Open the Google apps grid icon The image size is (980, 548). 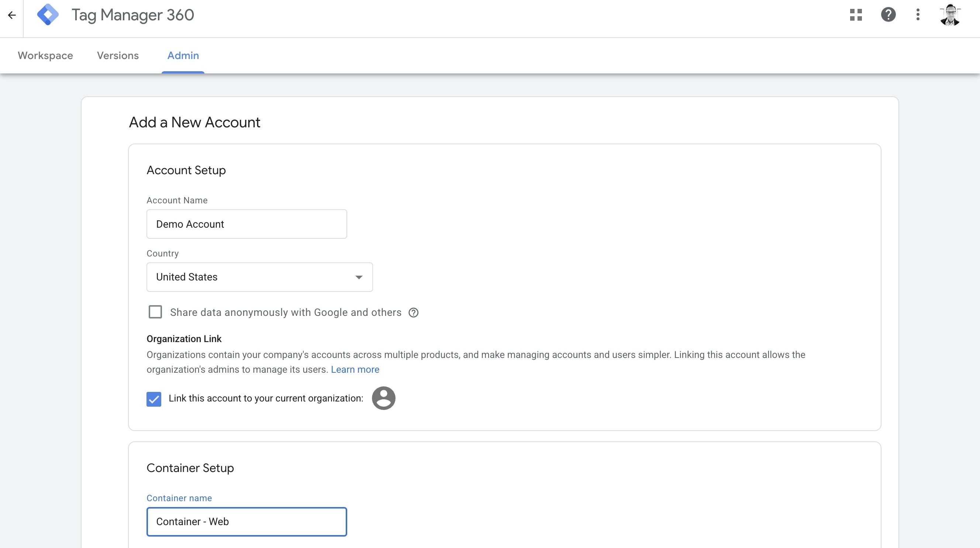pyautogui.click(x=856, y=15)
